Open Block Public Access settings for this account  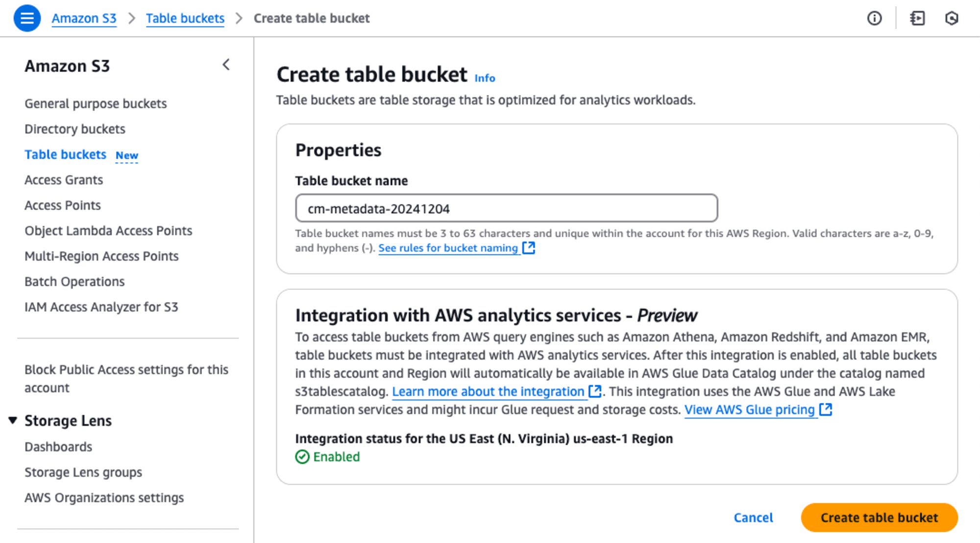tap(126, 378)
